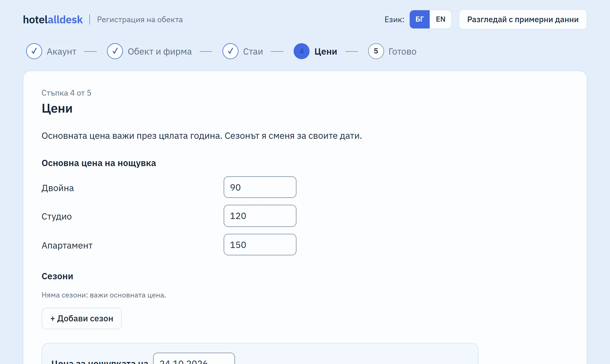
Task: Go to Обект и фирма step checkmark
Action: point(115,51)
